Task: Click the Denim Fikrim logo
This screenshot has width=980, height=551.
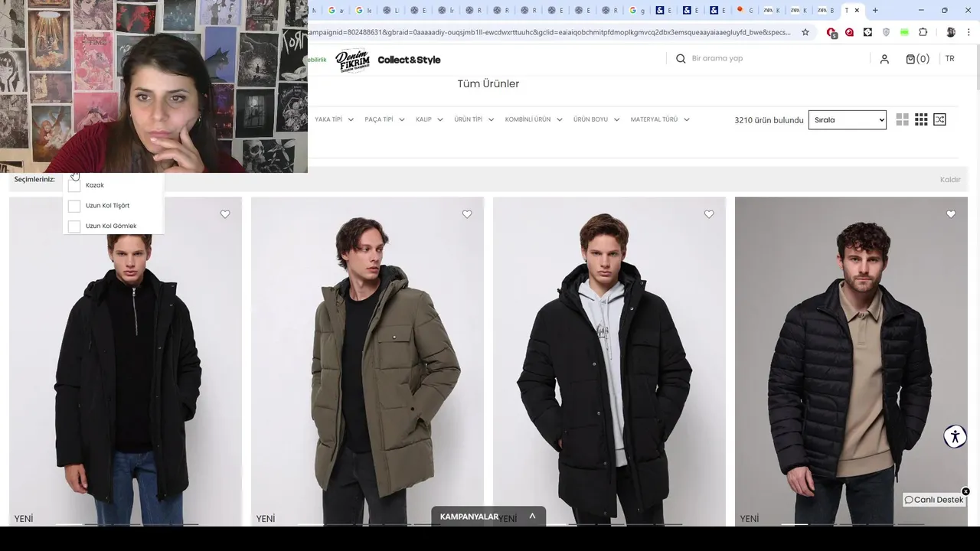Action: 353,60
